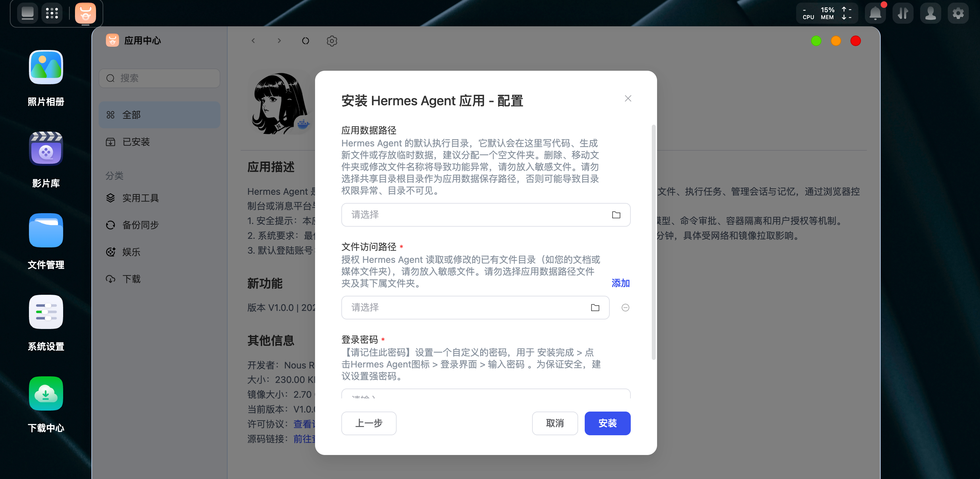This screenshot has height=479, width=980.
Task: Go back in App Center
Action: (253, 41)
